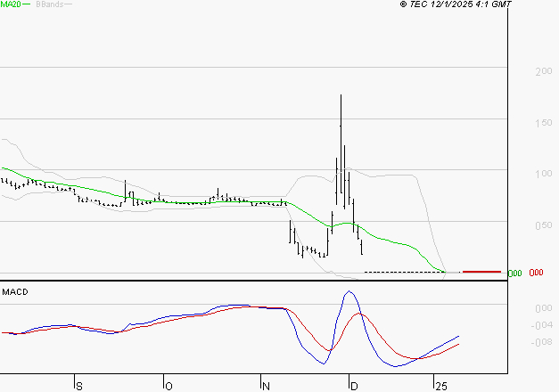
Task: Click the MACD panel title
Action: click(x=15, y=292)
